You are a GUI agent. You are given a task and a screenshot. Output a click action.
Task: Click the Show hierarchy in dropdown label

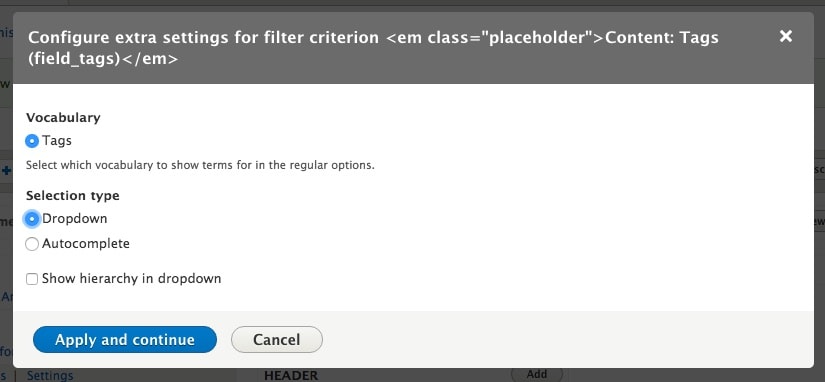132,279
